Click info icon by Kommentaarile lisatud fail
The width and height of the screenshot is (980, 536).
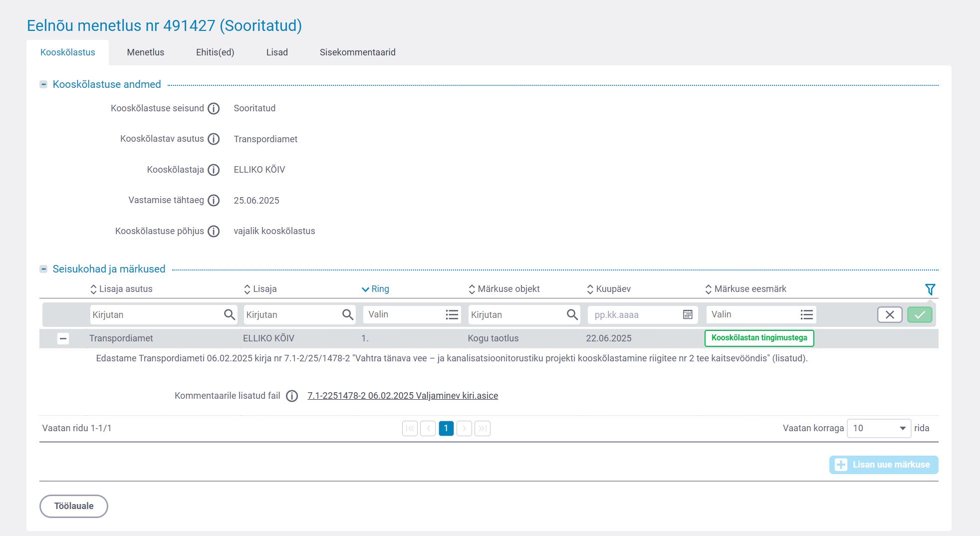tap(292, 396)
